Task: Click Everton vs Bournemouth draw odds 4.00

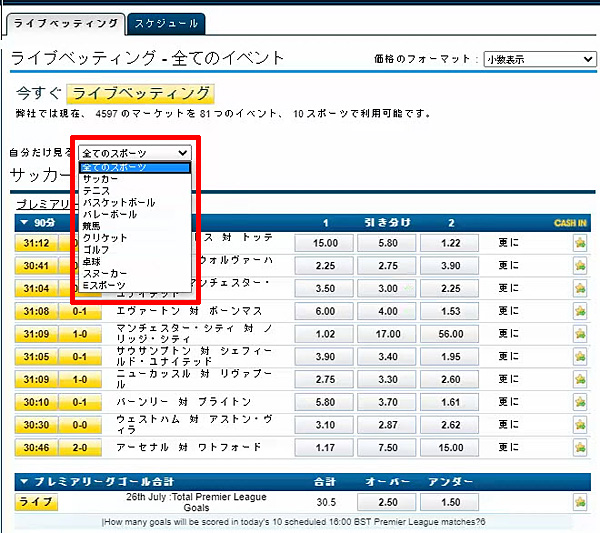Action: [387, 311]
